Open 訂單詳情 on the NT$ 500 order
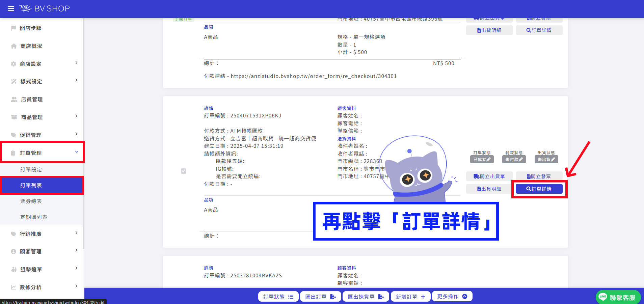The image size is (644, 304). (539, 30)
